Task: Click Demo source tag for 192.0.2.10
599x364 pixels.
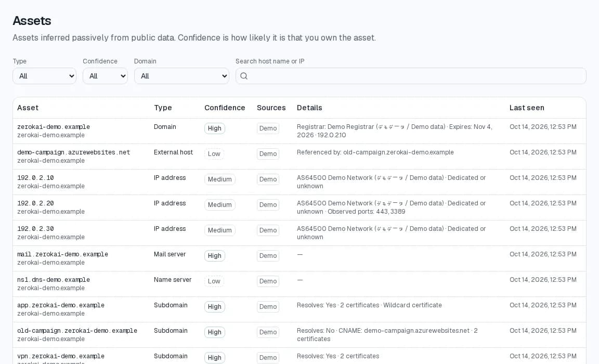Action: 268,179
